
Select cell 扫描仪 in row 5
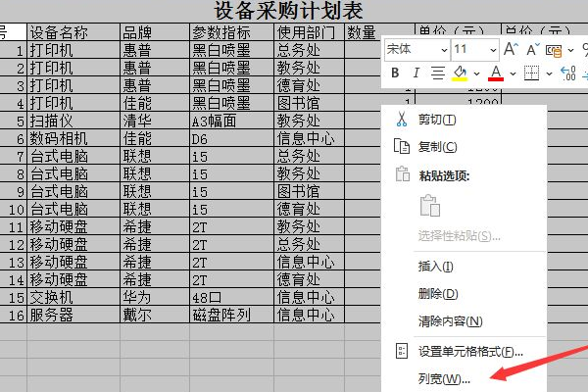pyautogui.click(x=73, y=121)
